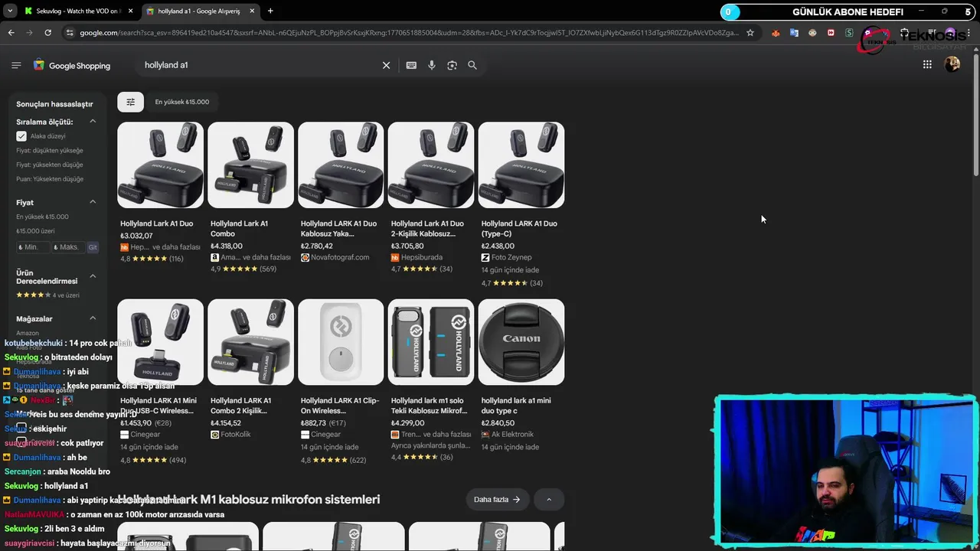The image size is (980, 551).
Task: Open Hollyland Lark A1 Combo product image
Action: [x=250, y=165]
